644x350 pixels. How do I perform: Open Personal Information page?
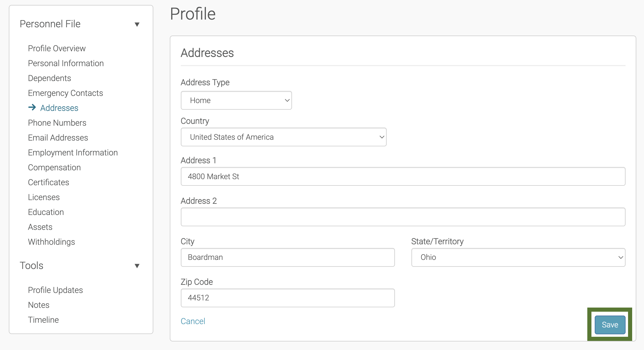(66, 63)
